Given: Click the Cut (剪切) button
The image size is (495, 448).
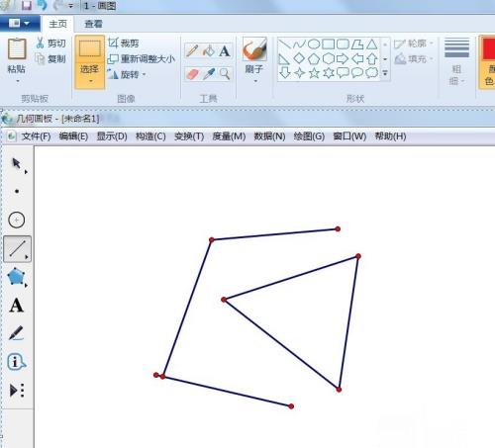Looking at the screenshot, I should pyautogui.click(x=50, y=43).
